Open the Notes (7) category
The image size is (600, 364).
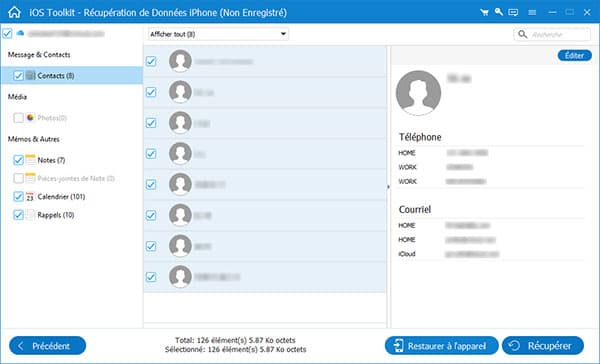pos(51,160)
